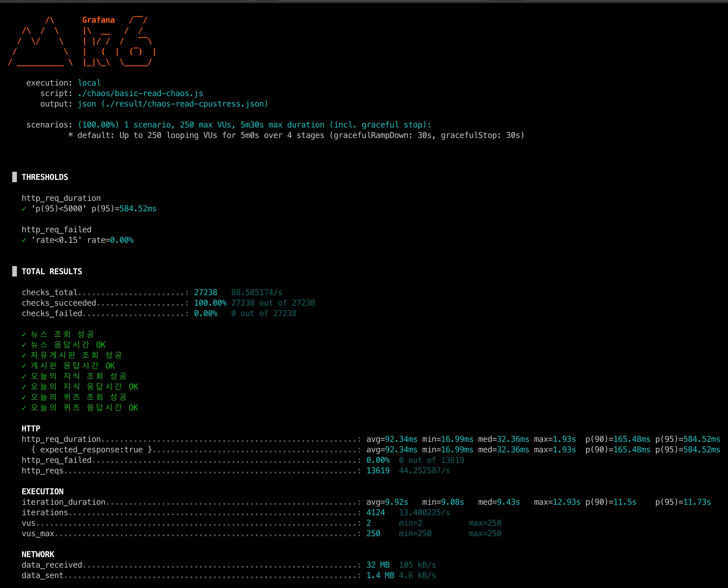Viewport: 728px width, 588px height.
Task: Click the checks_total value 27238
Action: click(x=205, y=292)
